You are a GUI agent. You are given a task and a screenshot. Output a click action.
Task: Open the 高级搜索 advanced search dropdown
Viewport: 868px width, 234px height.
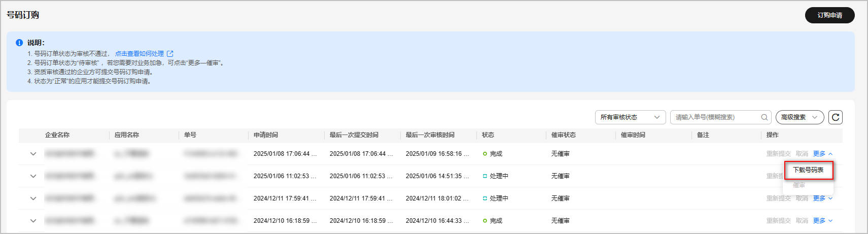tap(799, 117)
